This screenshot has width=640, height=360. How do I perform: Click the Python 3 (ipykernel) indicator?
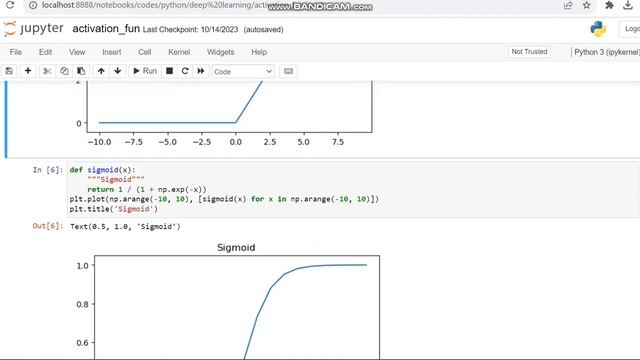coord(606,52)
